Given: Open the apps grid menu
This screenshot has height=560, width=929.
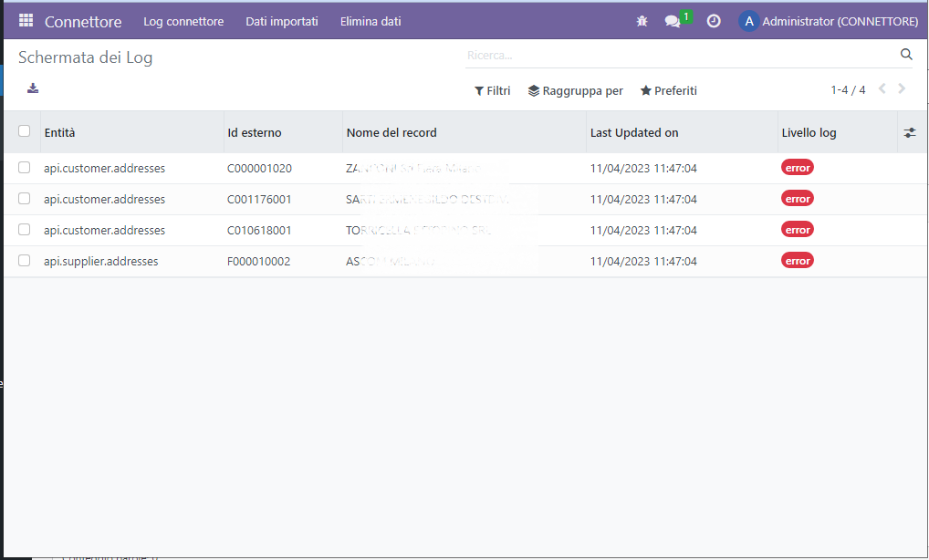Looking at the screenshot, I should pos(26,20).
